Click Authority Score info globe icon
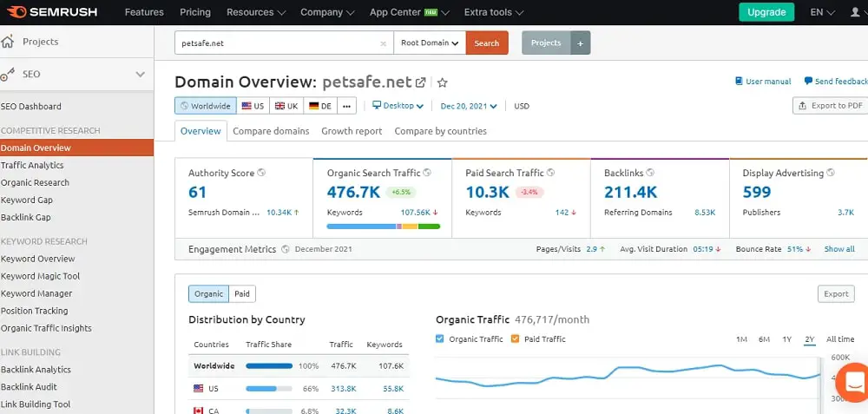Image resolution: width=868 pixels, height=414 pixels. (261, 173)
